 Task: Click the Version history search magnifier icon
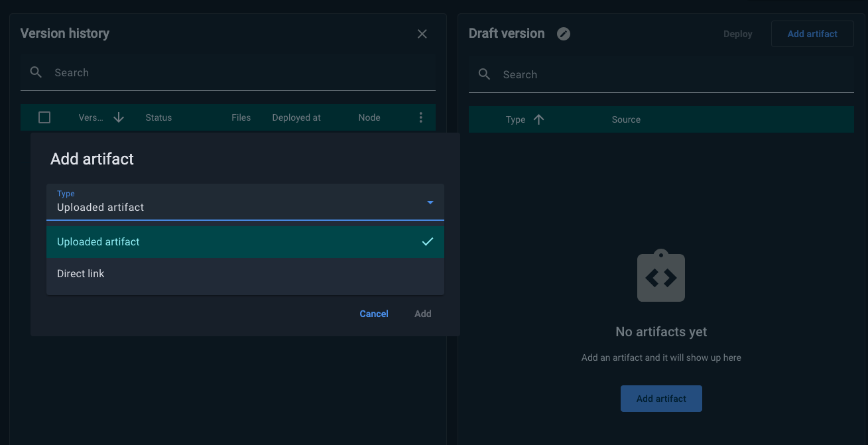[36, 72]
